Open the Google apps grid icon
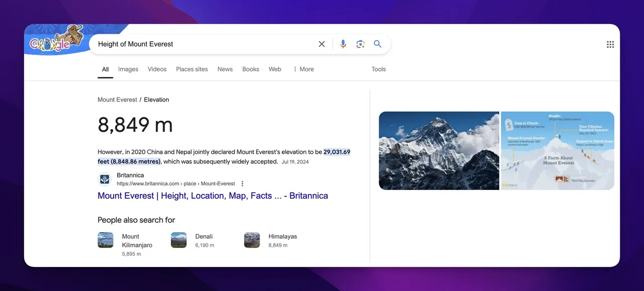This screenshot has width=644, height=291. point(610,44)
